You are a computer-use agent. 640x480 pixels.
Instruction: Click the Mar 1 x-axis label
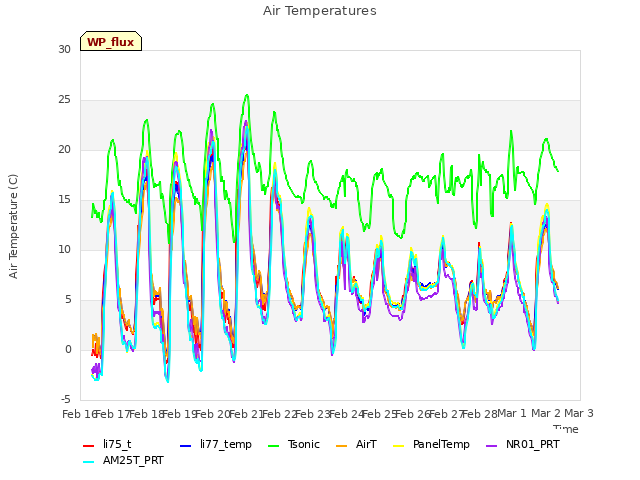pos(512,413)
